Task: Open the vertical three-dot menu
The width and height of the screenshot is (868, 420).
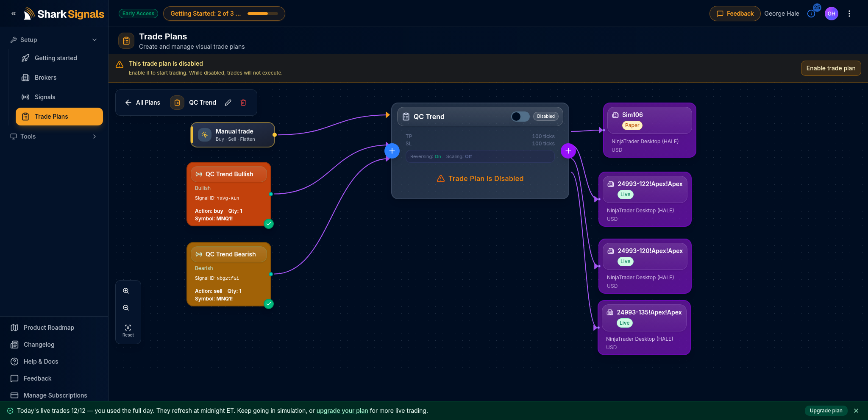Action: 849,14
